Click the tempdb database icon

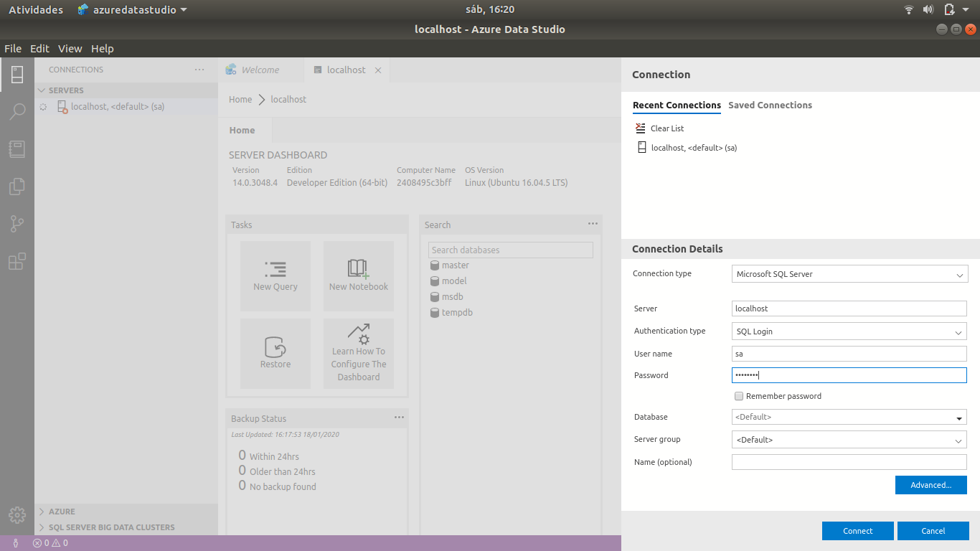pyautogui.click(x=434, y=313)
